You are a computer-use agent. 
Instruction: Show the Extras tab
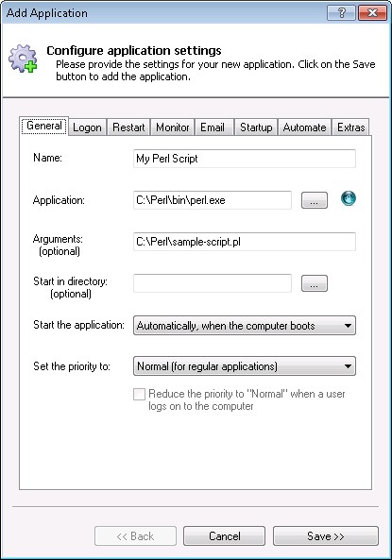pos(350,127)
